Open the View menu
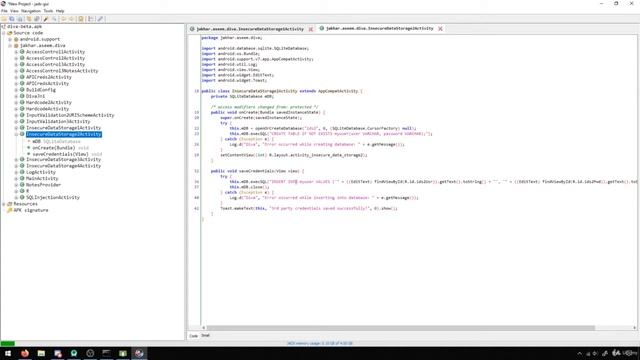This screenshot has height=360, width=640. pos(14,11)
